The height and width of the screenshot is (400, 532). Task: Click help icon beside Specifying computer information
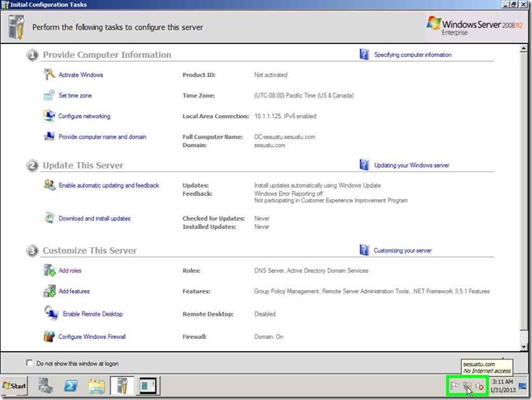(x=364, y=55)
